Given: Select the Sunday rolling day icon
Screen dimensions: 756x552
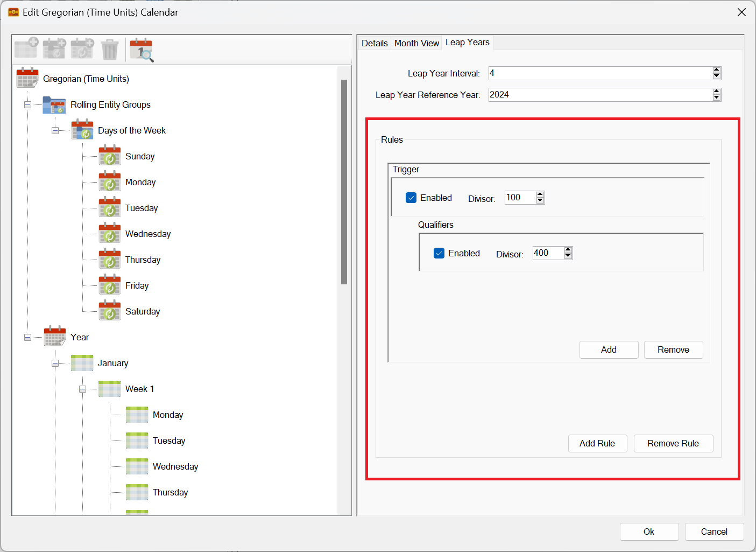Looking at the screenshot, I should point(110,156).
